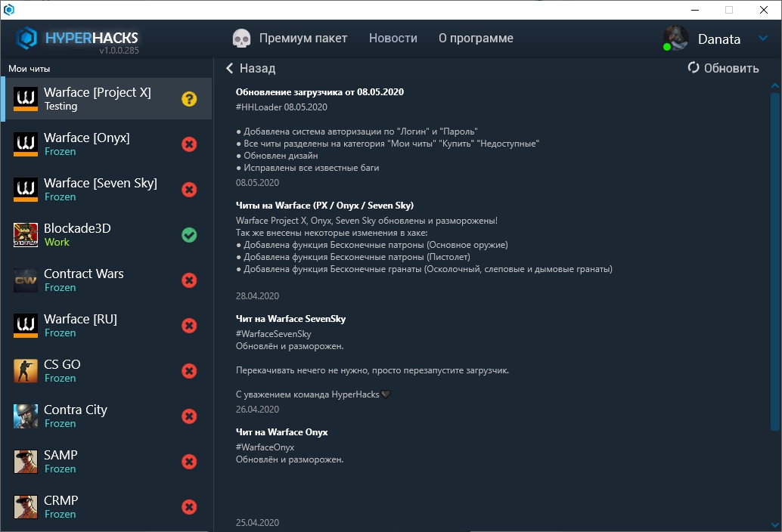Click the CS GO game icon
The image size is (782, 532).
coord(26,371)
